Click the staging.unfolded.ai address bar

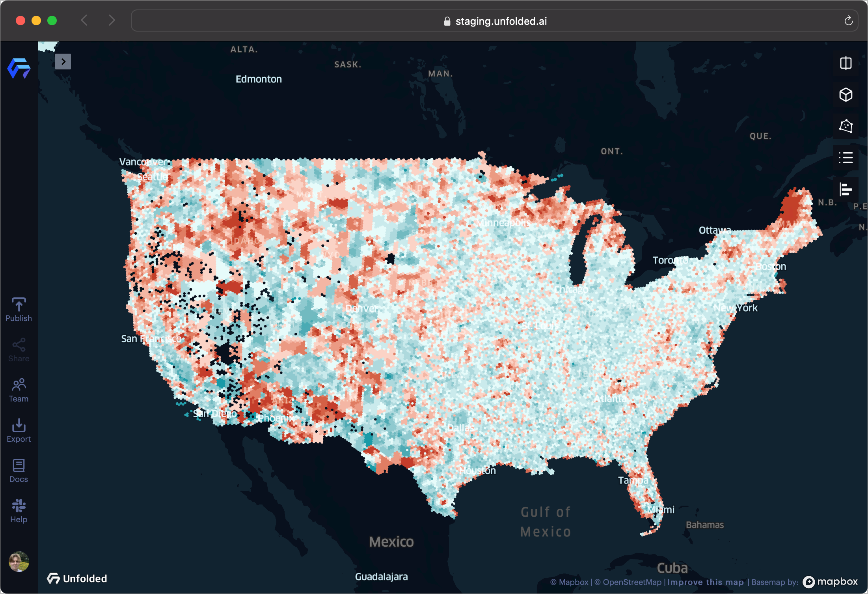pos(494,21)
